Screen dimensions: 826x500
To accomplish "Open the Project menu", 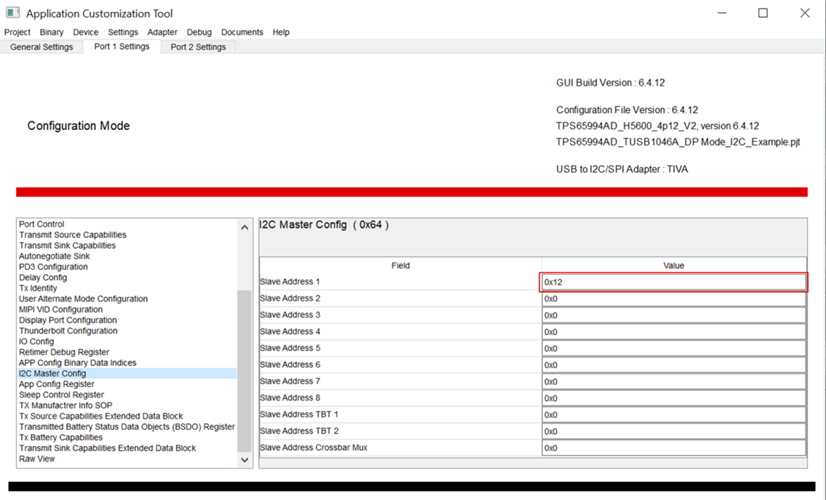I will point(17,32).
